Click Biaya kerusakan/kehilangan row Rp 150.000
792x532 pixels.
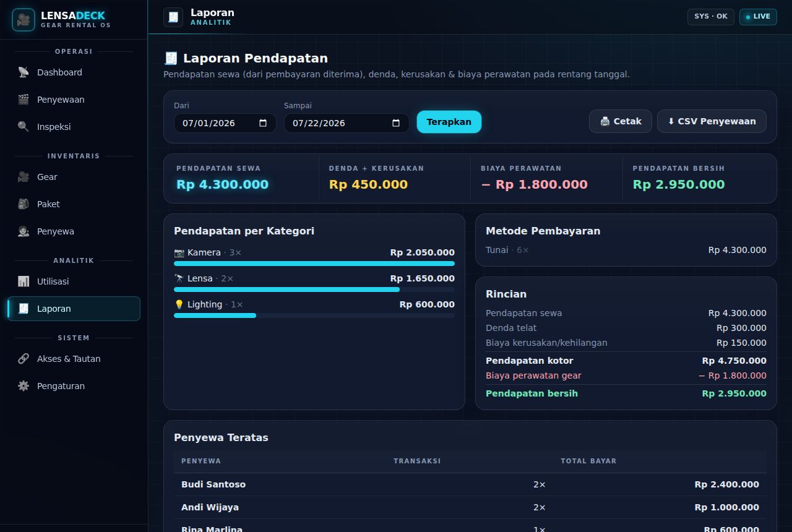(626, 343)
